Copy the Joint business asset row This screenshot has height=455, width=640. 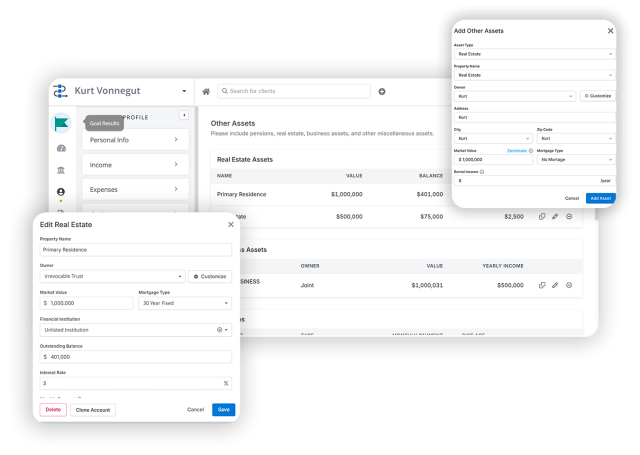(542, 285)
